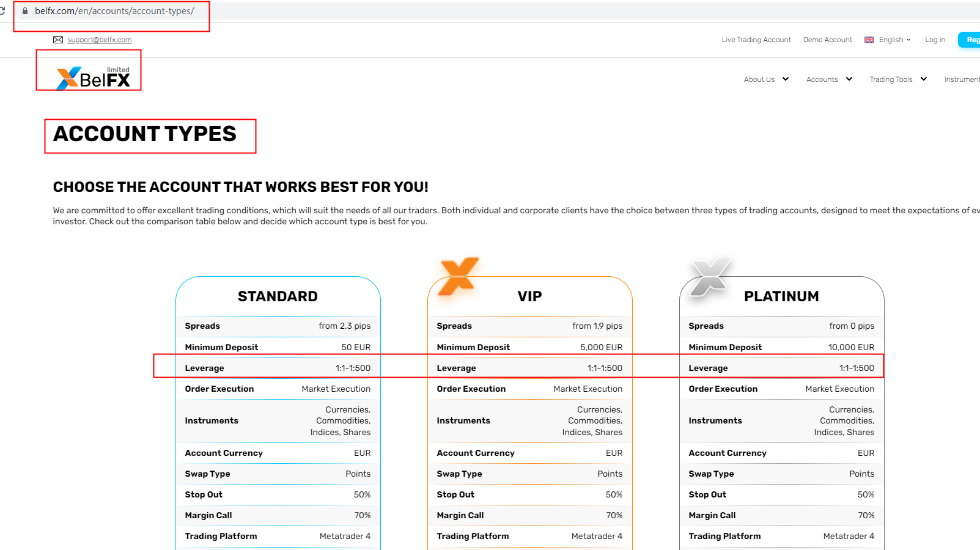Click the Standard minimum deposit '50 EUR'
Image resolution: width=980 pixels, height=550 pixels.
(356, 347)
